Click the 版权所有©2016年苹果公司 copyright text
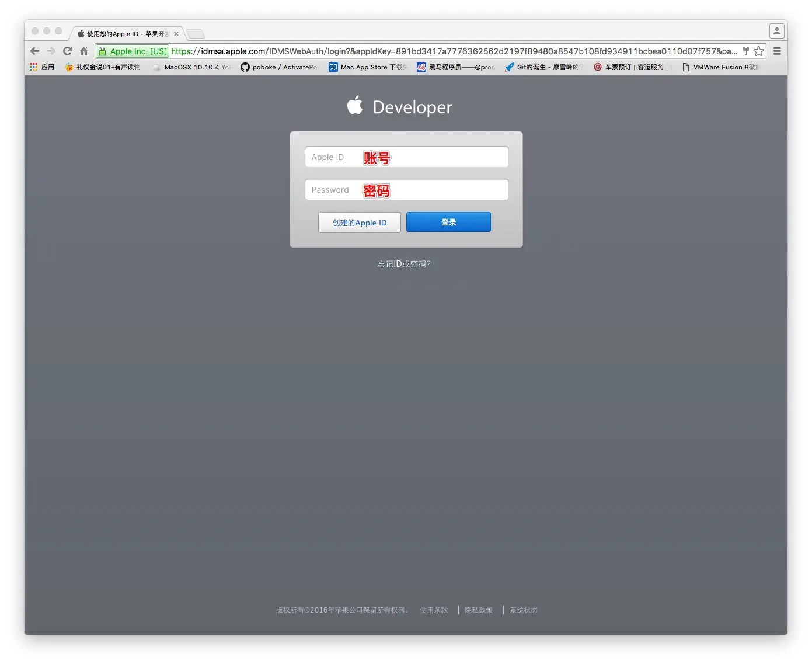 [x=342, y=610]
